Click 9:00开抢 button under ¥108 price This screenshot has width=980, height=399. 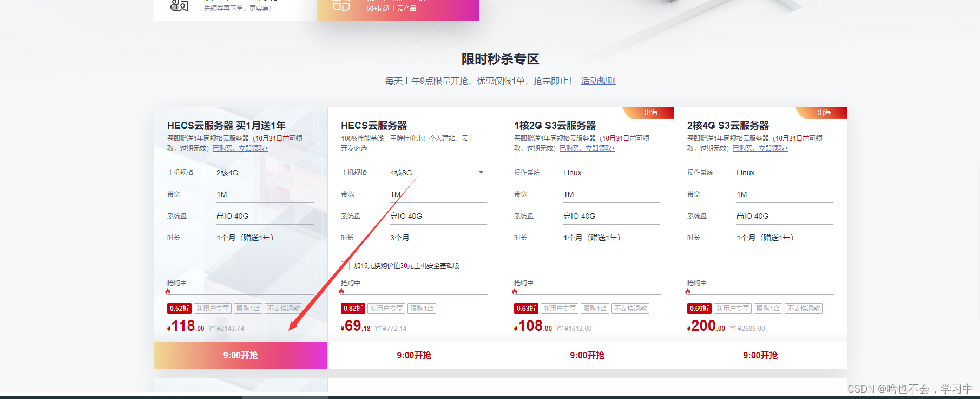[587, 356]
